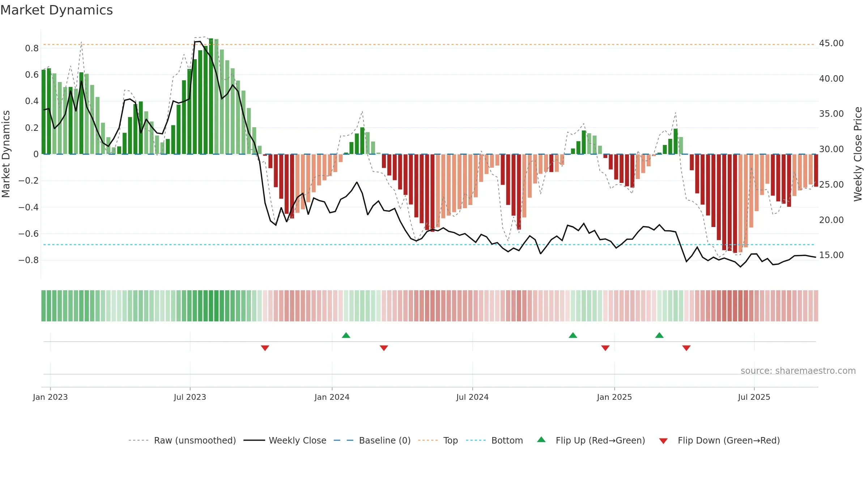Click the green Flip Up triangle icon in the legend

click(541, 440)
